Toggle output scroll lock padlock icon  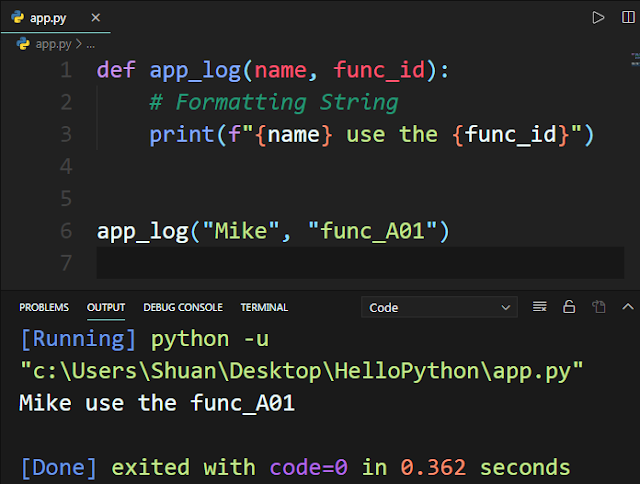(569, 306)
